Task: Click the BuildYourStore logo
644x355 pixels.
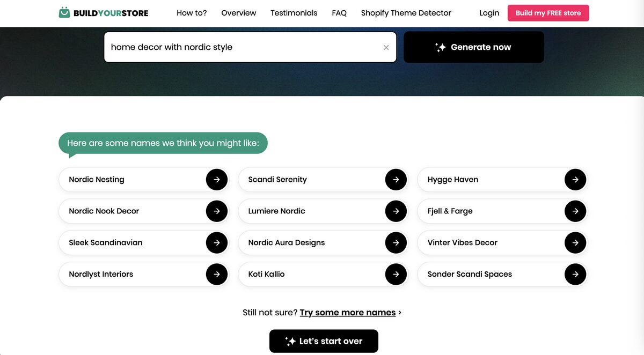Action: (x=104, y=13)
